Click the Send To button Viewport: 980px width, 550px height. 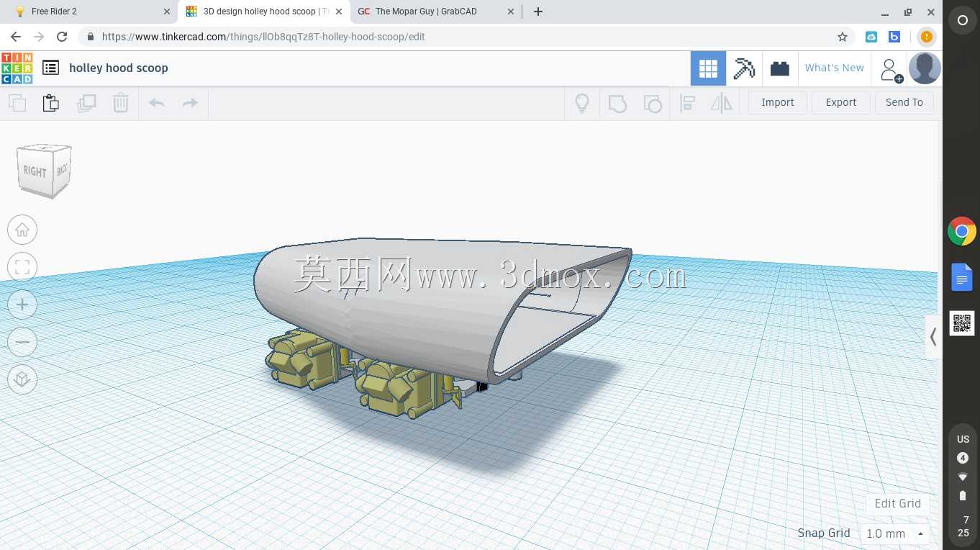pyautogui.click(x=904, y=102)
